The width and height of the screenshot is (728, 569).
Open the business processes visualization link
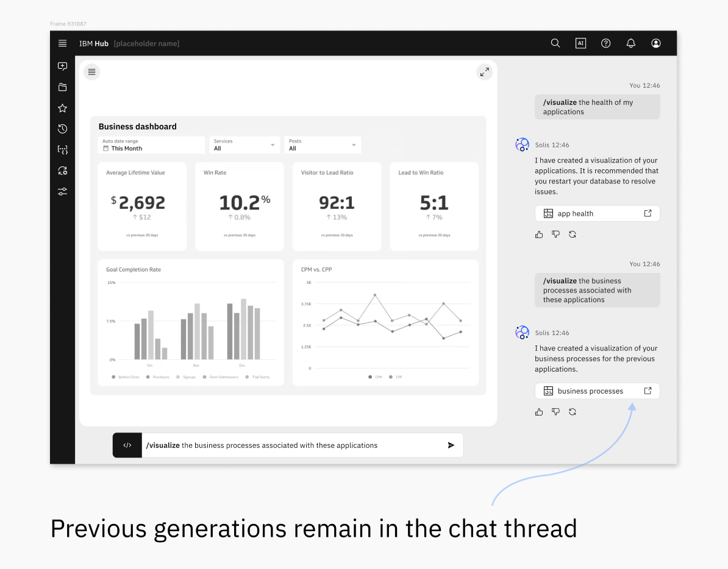tap(597, 391)
